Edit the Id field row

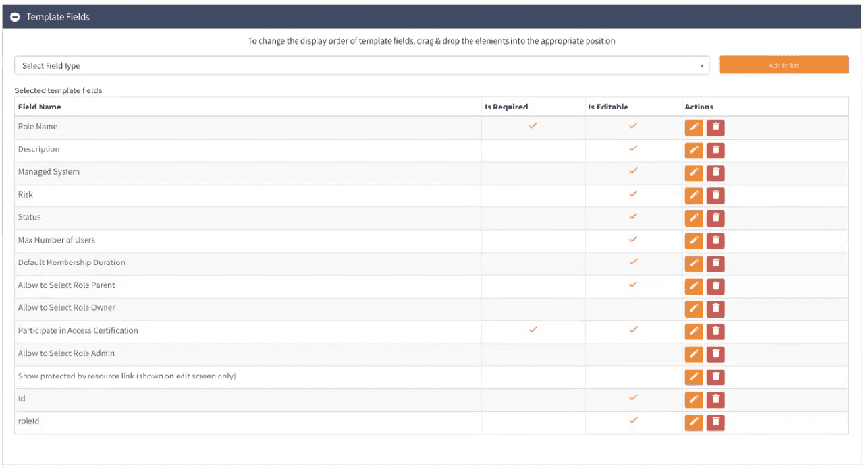point(694,400)
